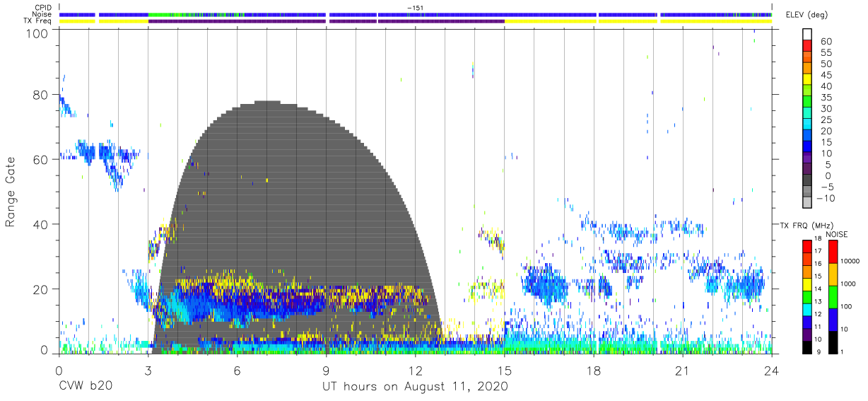Click the '-151' CPID value

[415, 8]
